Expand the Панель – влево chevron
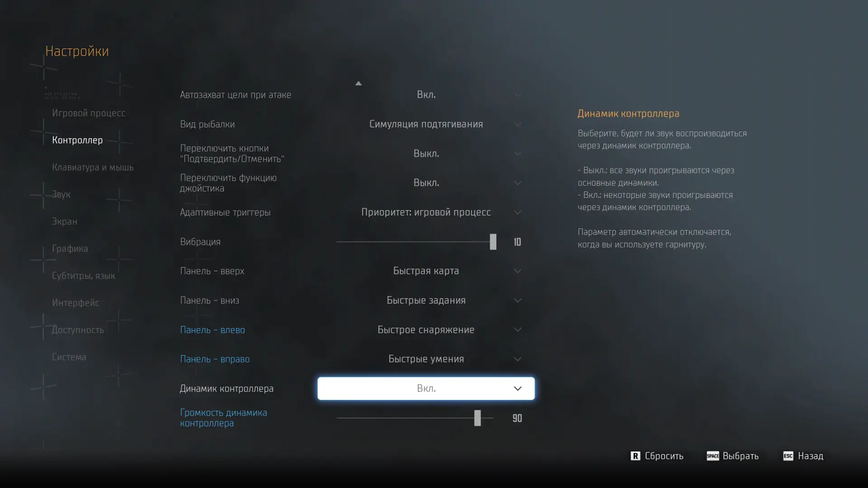868x488 pixels. click(x=518, y=330)
